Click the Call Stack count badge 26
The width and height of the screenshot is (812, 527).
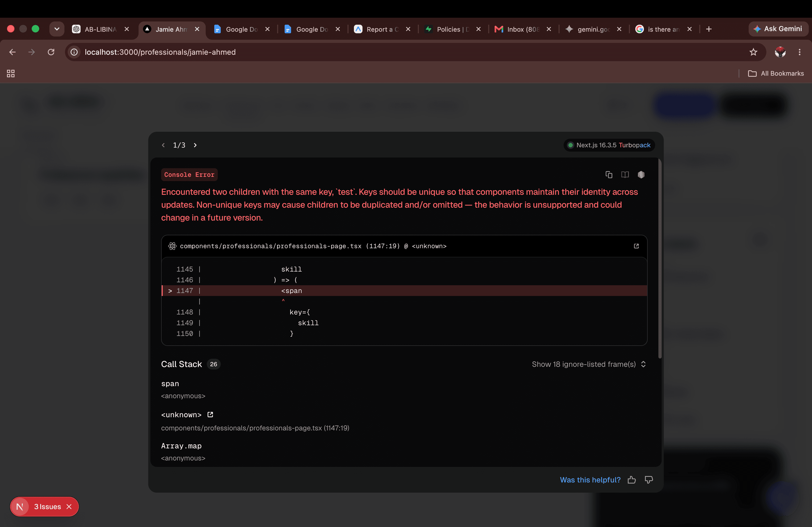(213, 364)
